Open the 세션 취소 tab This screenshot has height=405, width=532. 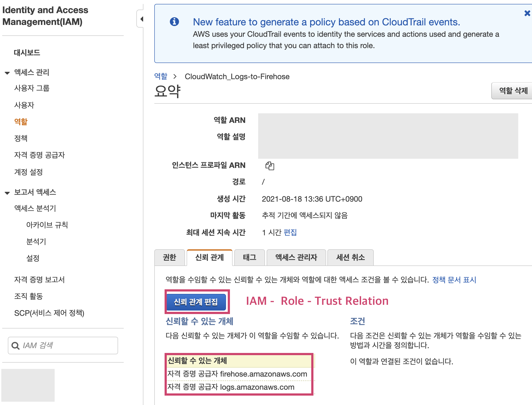point(351,257)
